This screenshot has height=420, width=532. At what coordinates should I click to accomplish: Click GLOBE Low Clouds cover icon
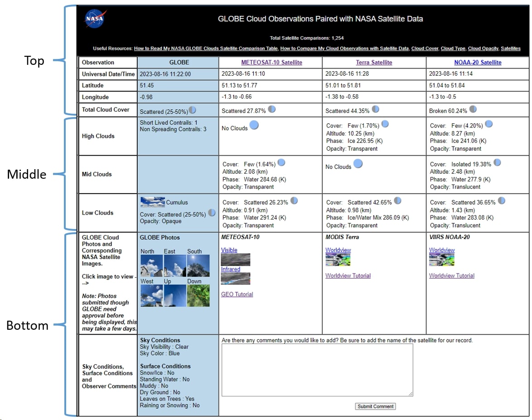pyautogui.click(x=212, y=213)
